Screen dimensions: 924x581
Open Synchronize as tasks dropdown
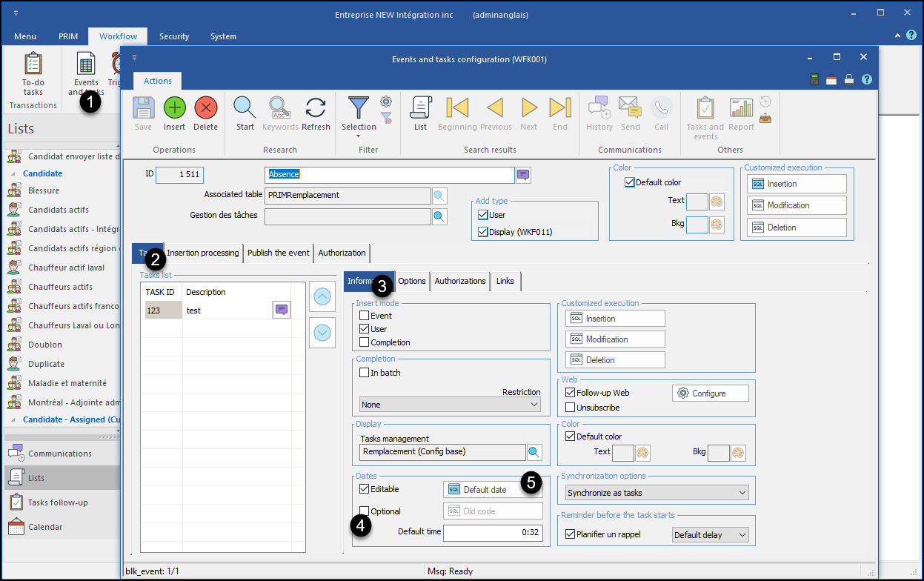(x=657, y=493)
